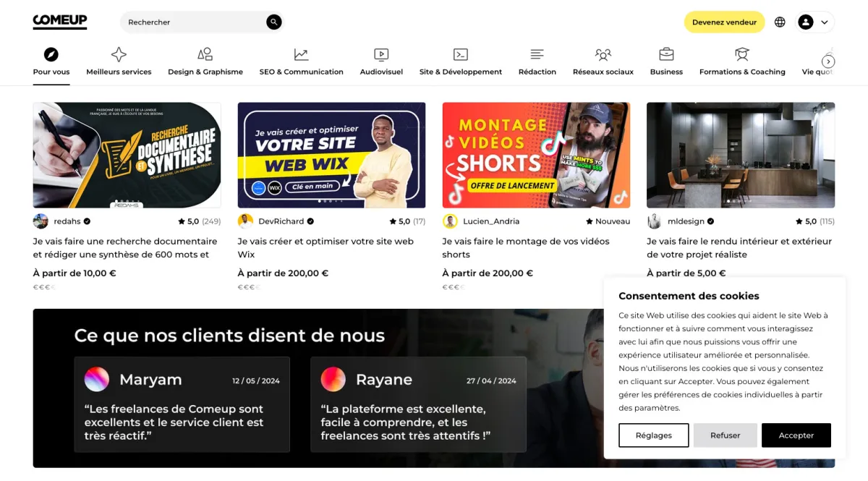
Task: Click the Design & Graphisme shapes icon
Action: pyautogui.click(x=205, y=54)
